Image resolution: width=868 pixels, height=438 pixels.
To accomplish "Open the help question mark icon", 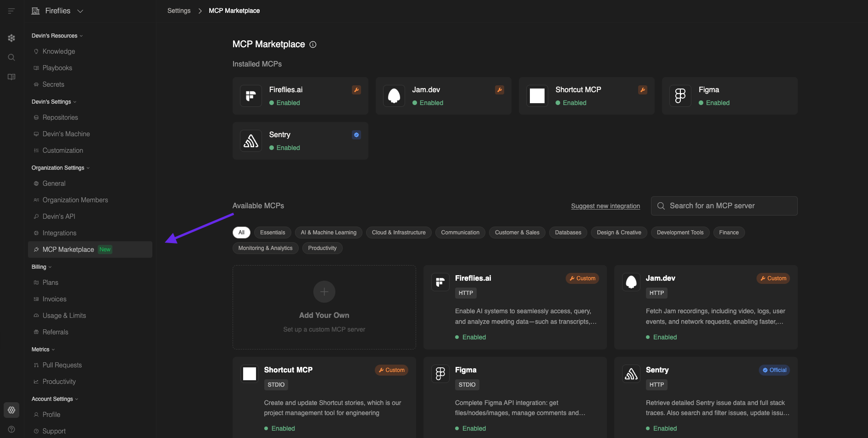I will pos(11,429).
